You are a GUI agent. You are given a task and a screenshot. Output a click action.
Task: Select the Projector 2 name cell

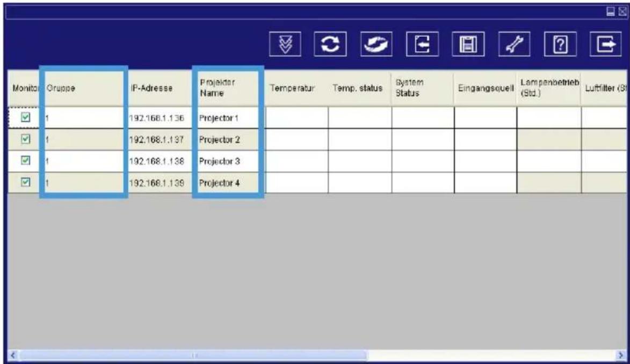click(228, 140)
